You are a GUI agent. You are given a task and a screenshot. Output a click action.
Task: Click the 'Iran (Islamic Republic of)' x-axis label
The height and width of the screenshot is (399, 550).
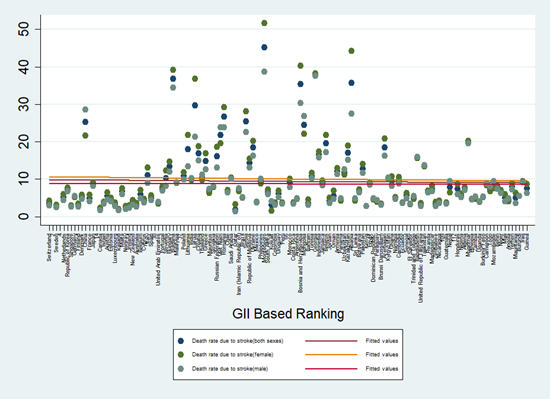click(x=239, y=264)
